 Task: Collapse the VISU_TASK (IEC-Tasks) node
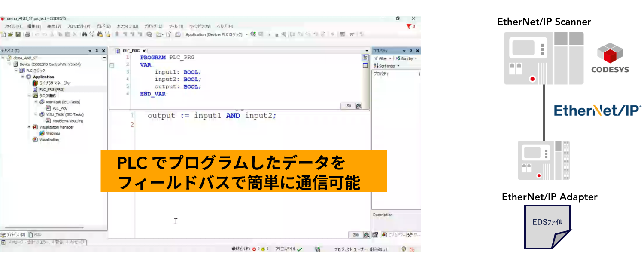click(36, 114)
